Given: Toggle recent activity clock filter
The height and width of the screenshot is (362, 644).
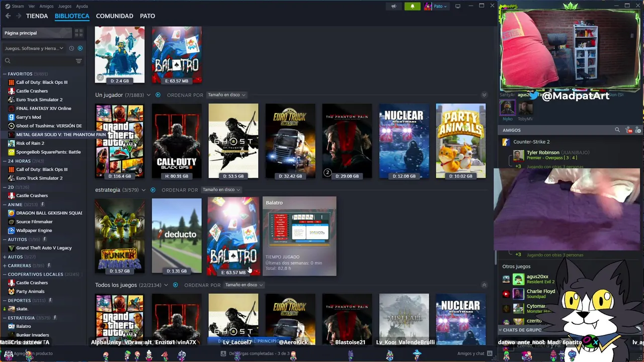Looking at the screenshot, I should 71,48.
